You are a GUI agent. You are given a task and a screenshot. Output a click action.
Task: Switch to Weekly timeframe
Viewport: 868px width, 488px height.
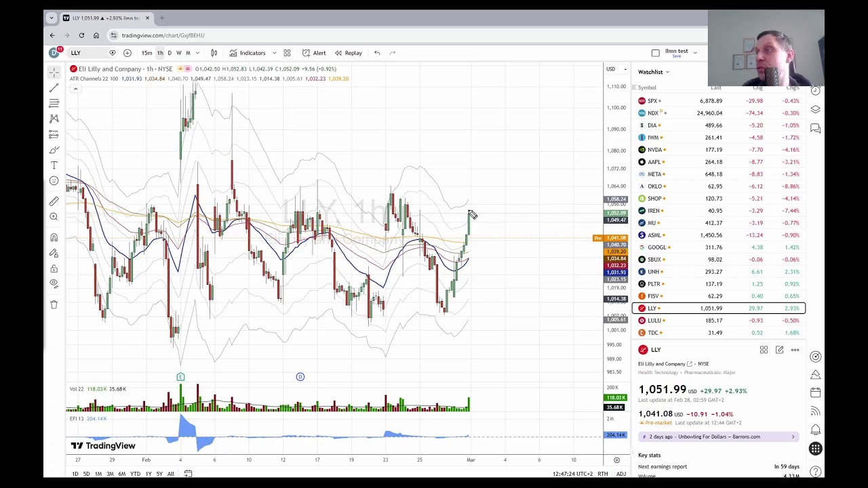coord(179,53)
